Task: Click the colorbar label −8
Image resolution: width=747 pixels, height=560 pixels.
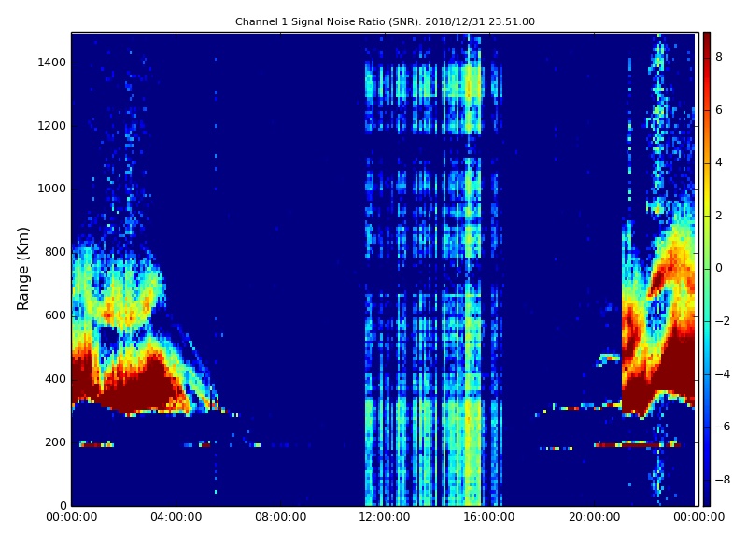Action: [723, 480]
